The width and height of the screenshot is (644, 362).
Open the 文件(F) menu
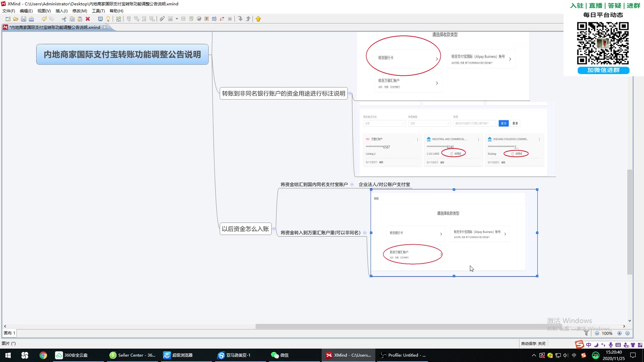coord(9,11)
